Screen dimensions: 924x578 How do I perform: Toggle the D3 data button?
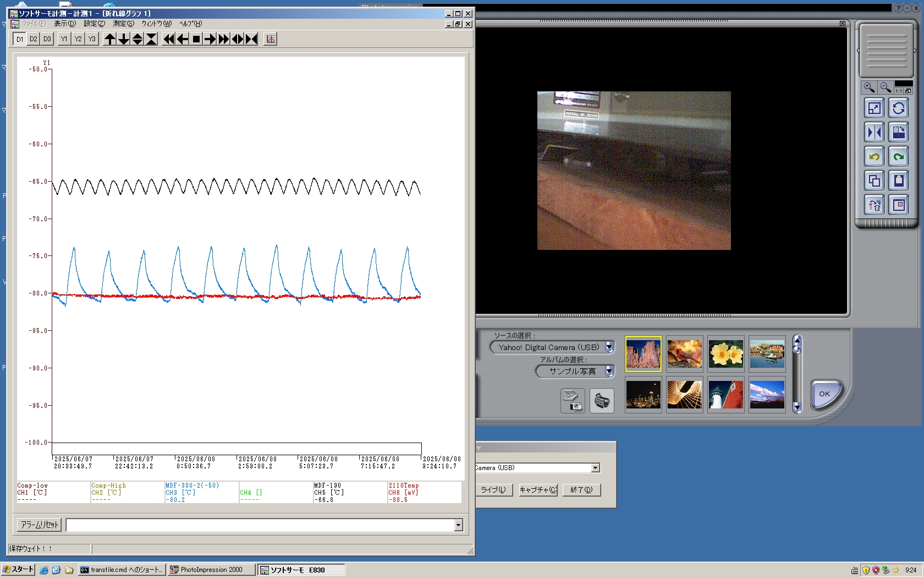tap(47, 39)
